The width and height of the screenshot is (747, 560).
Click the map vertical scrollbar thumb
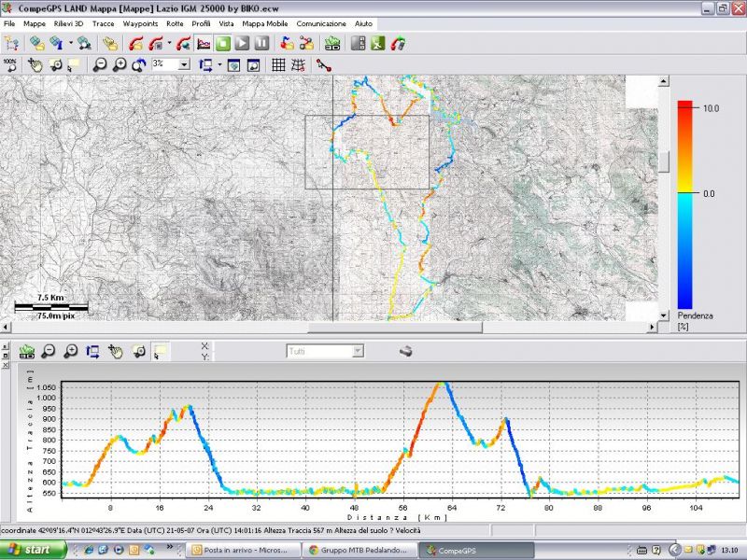(x=664, y=161)
